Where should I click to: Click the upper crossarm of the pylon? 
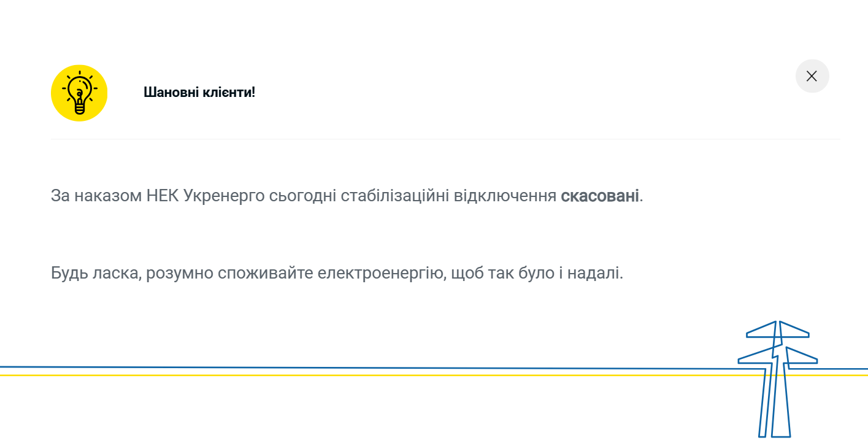tap(777, 333)
